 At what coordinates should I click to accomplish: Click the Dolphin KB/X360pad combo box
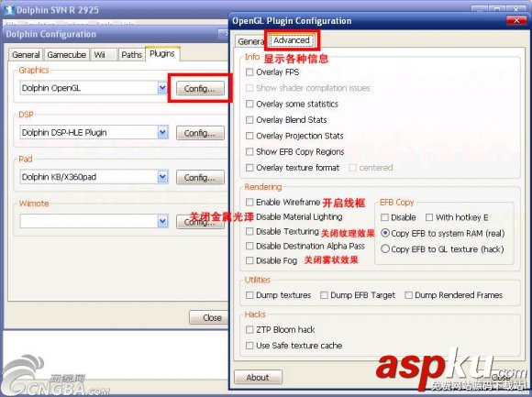pos(94,177)
